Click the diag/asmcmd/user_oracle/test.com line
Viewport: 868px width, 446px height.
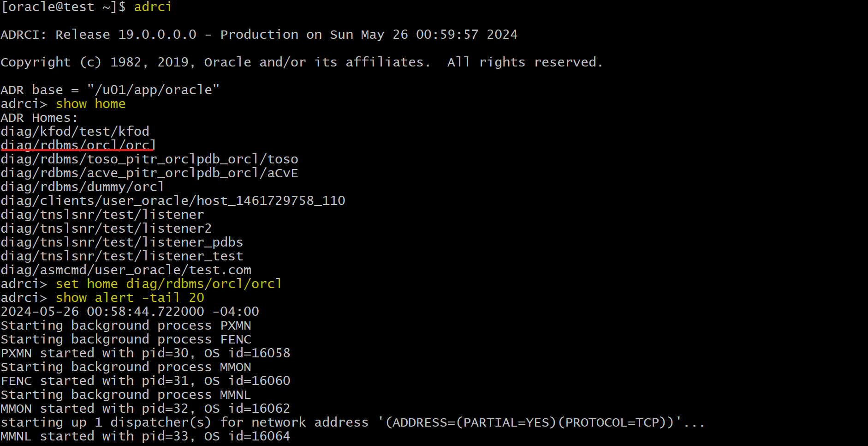pos(126,270)
